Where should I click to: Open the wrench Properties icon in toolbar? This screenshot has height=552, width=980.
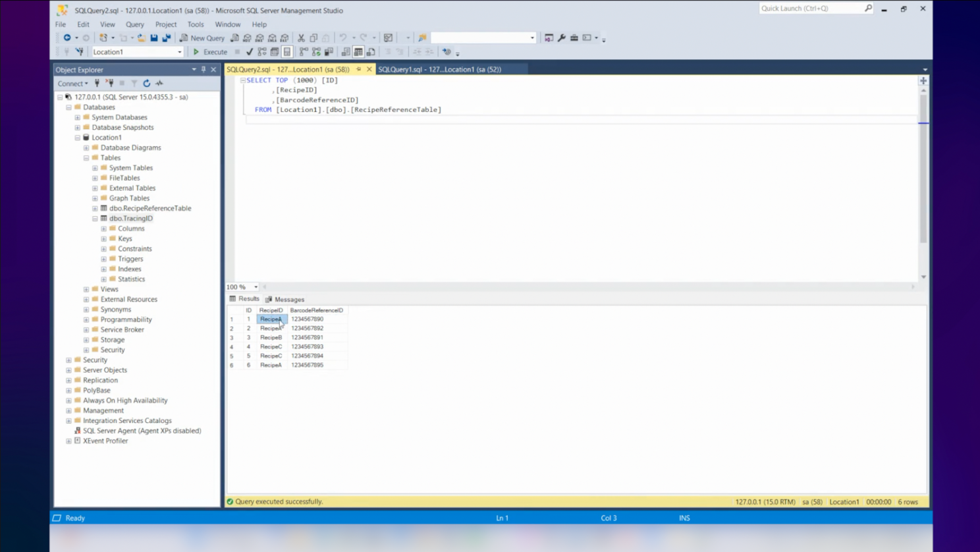(562, 38)
